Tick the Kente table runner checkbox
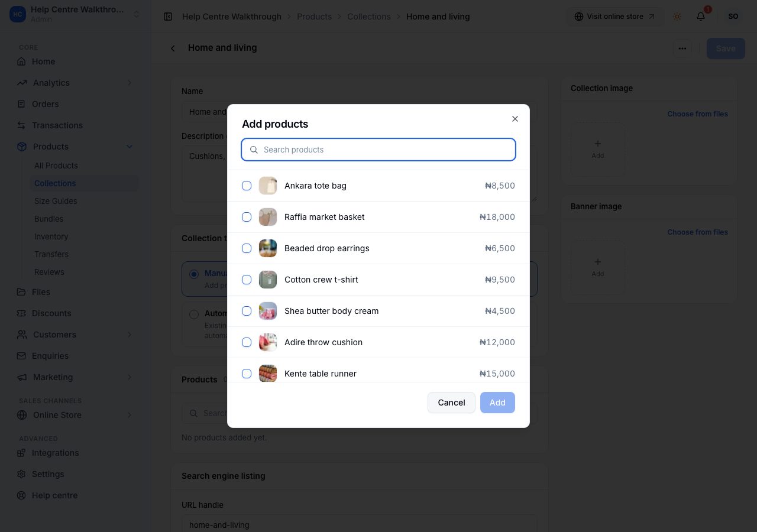 [247, 374]
